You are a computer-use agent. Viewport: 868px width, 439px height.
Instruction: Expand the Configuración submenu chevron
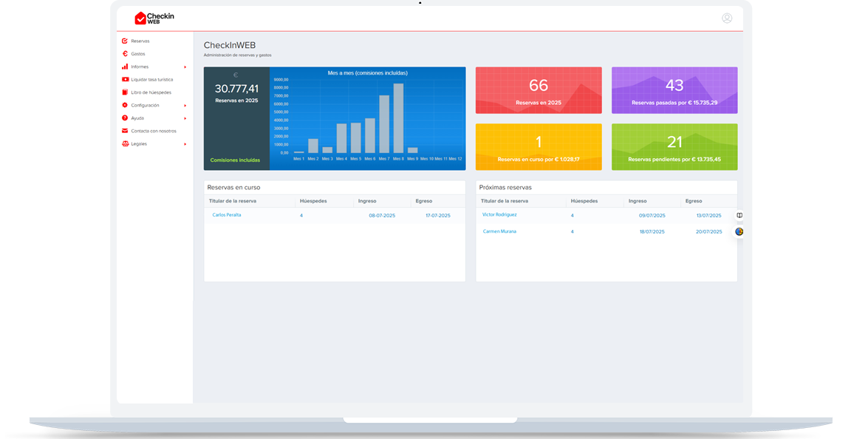(185, 105)
